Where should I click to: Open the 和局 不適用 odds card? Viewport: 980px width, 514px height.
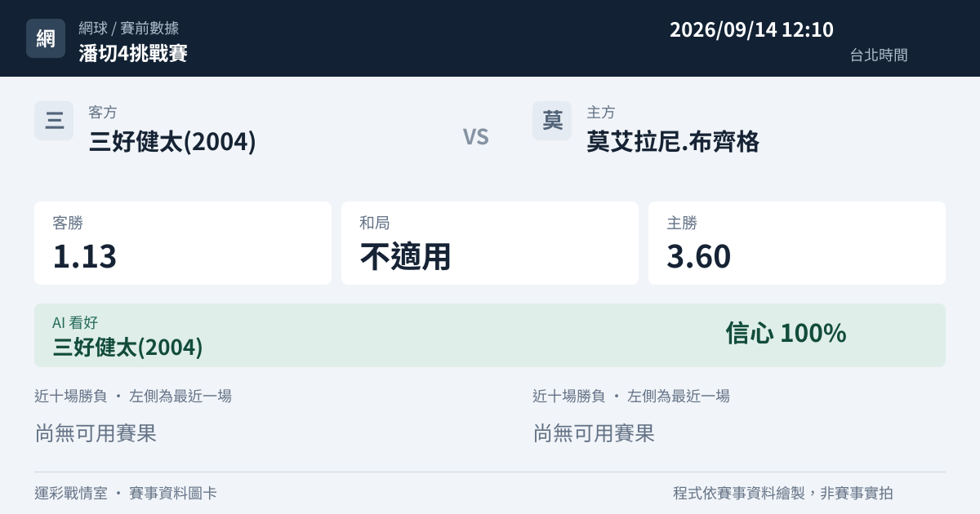click(490, 243)
